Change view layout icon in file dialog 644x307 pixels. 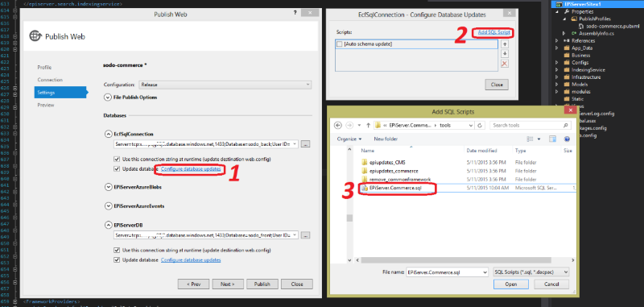(x=533, y=139)
